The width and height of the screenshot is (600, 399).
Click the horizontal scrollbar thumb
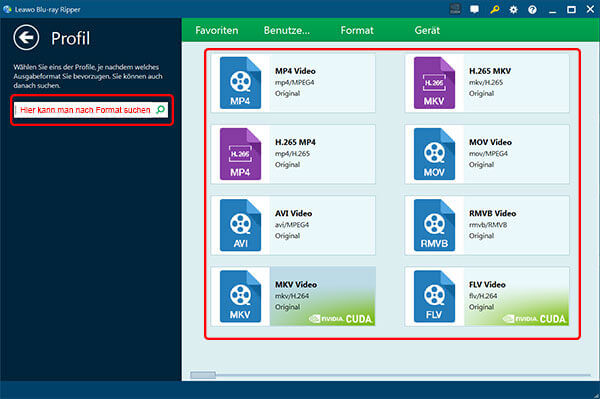pyautogui.click(x=203, y=375)
